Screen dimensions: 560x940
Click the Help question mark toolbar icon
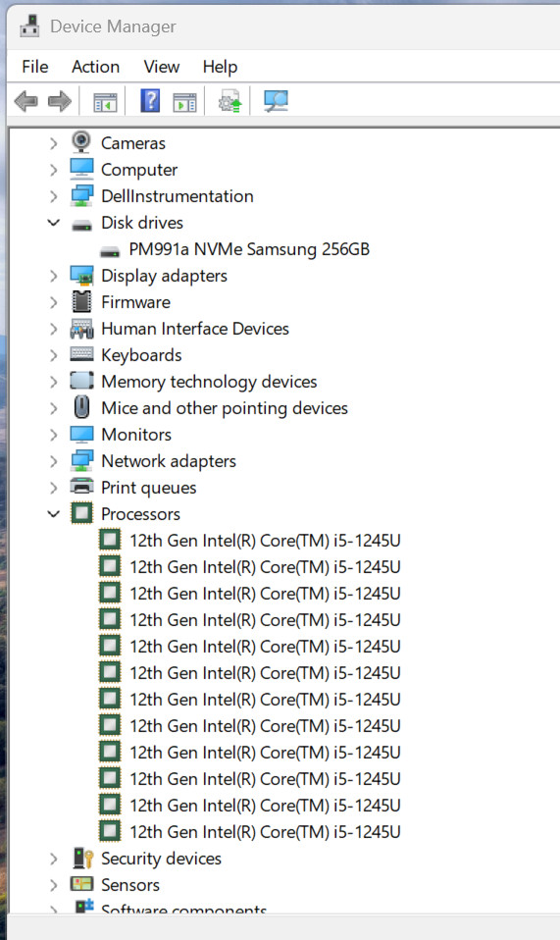point(150,101)
